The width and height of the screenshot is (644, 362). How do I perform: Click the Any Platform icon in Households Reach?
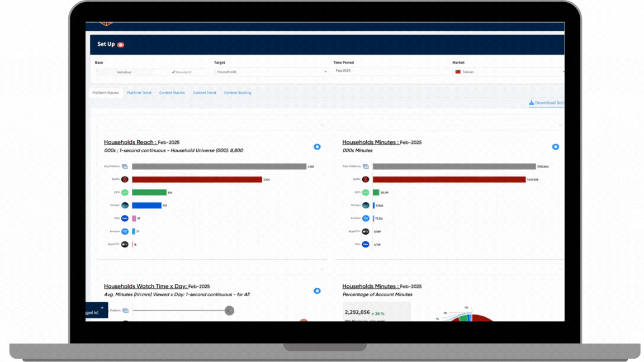click(125, 166)
